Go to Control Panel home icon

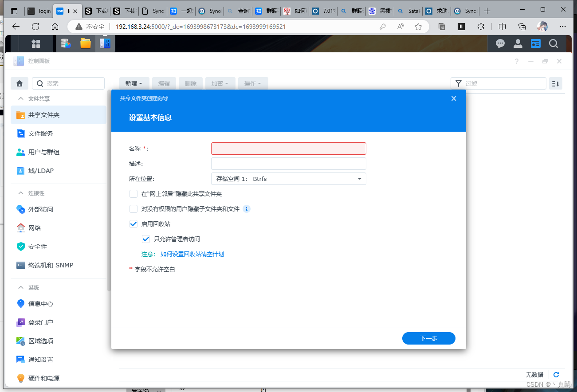coord(20,83)
